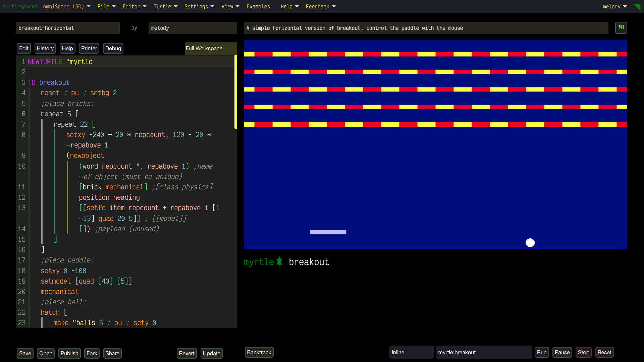Click the Backtrack button

click(x=259, y=352)
